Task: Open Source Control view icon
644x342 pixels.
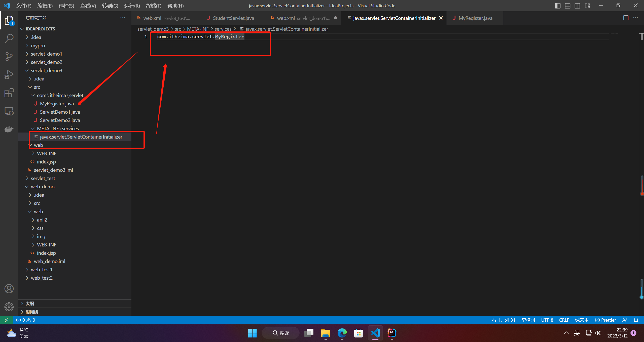Action: (x=9, y=57)
